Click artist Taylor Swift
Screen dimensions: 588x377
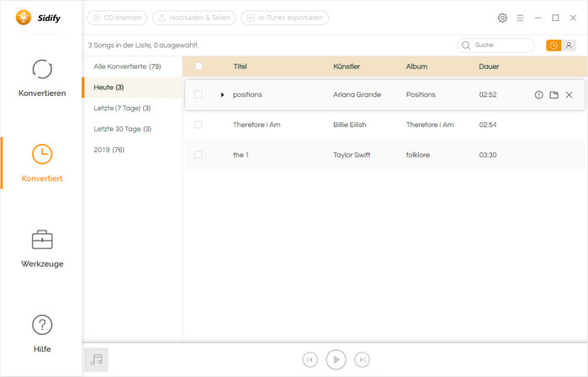(352, 155)
